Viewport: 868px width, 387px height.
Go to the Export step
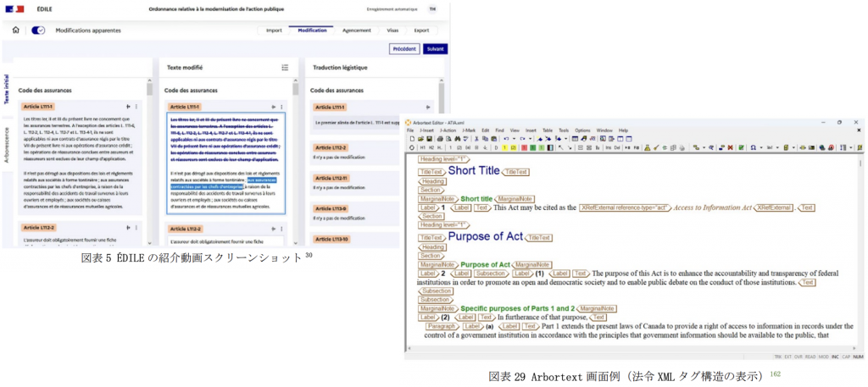coord(422,30)
